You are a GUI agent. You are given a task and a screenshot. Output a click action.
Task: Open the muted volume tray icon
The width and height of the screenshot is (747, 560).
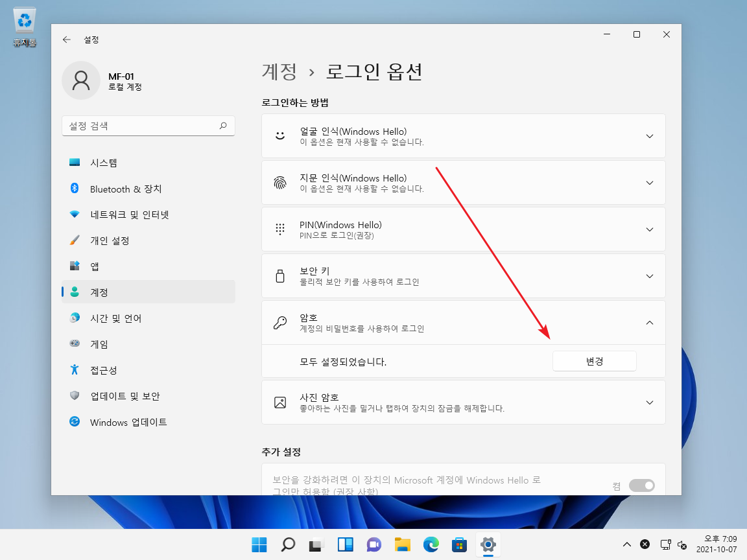683,544
